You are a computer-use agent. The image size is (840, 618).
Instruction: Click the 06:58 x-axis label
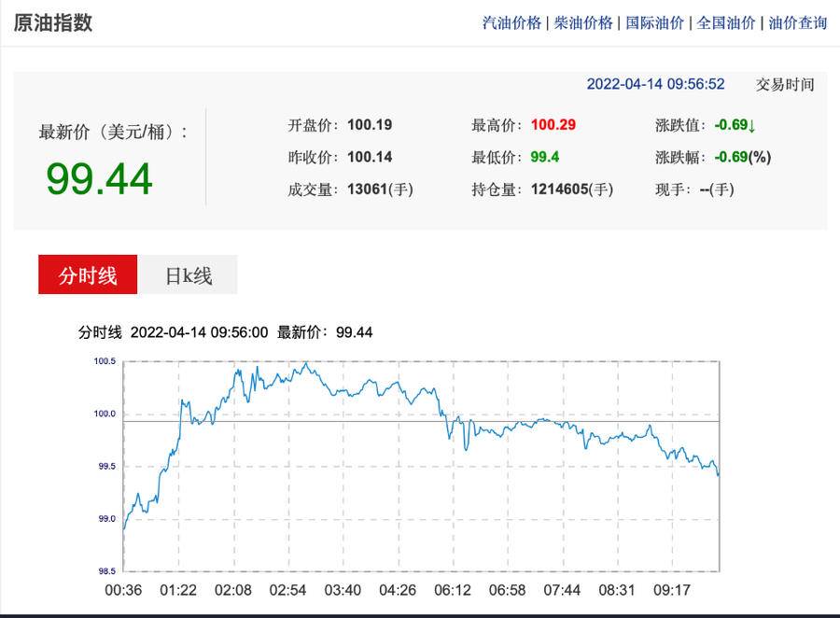tap(508, 590)
